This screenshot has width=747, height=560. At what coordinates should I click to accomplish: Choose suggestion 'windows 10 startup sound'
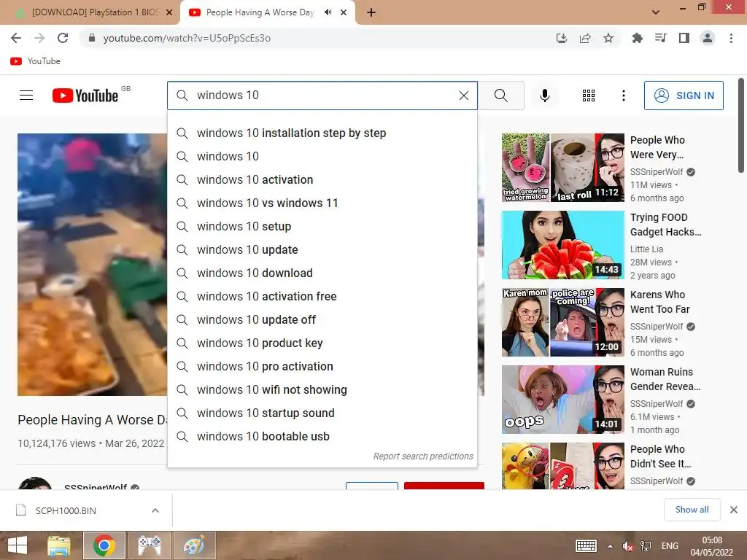(x=322, y=413)
